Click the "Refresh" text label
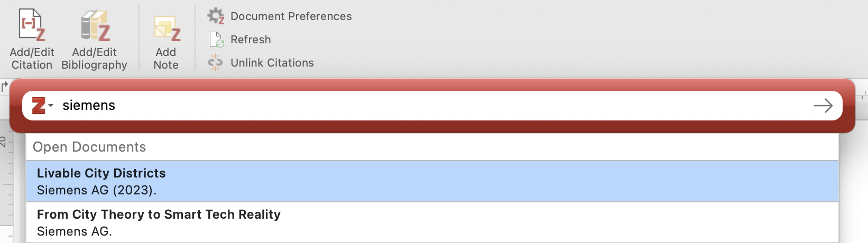Image resolution: width=868 pixels, height=243 pixels. pos(251,40)
